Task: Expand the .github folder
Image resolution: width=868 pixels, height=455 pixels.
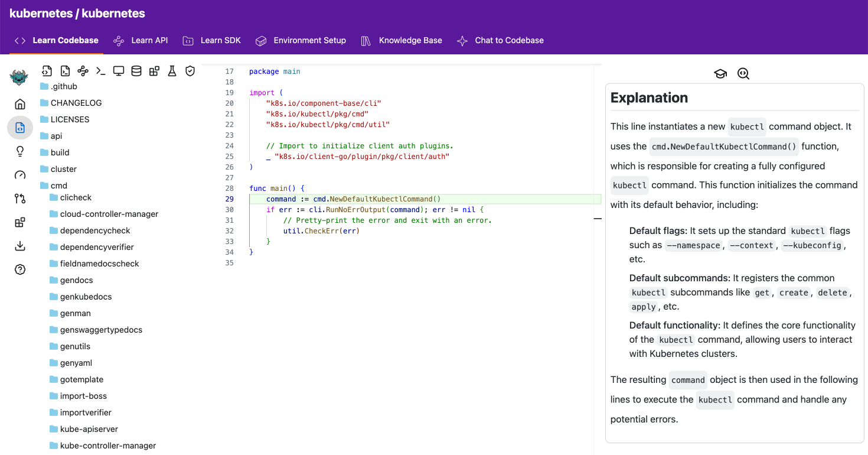Action: click(58, 86)
